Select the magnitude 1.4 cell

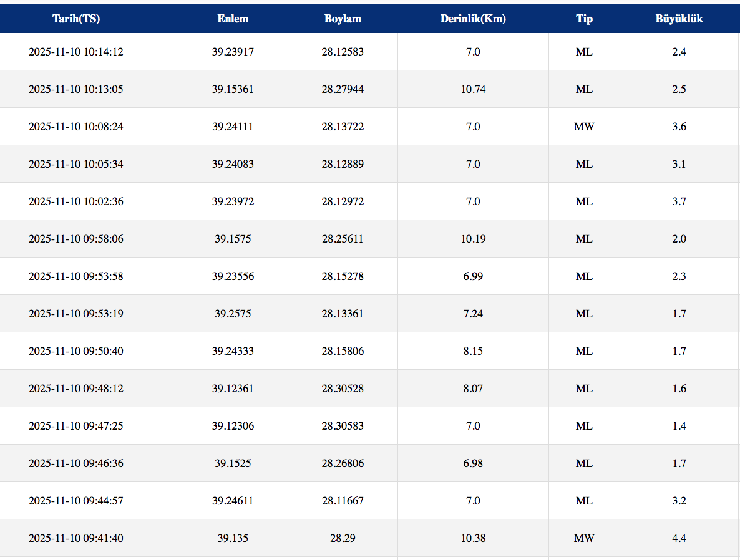(x=679, y=426)
